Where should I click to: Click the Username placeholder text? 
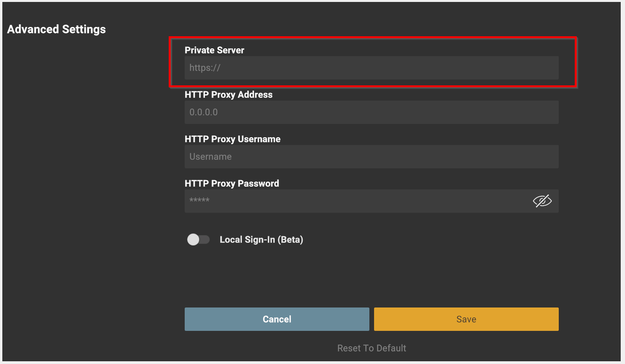(x=210, y=157)
